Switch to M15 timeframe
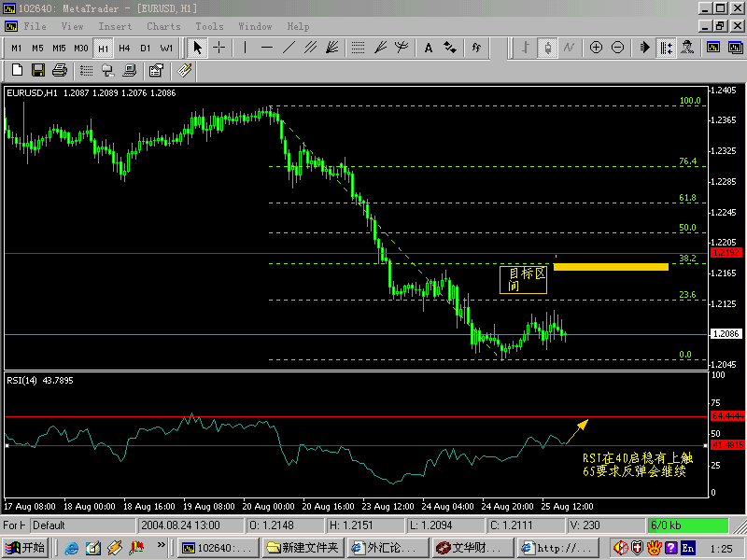 pos(59,49)
